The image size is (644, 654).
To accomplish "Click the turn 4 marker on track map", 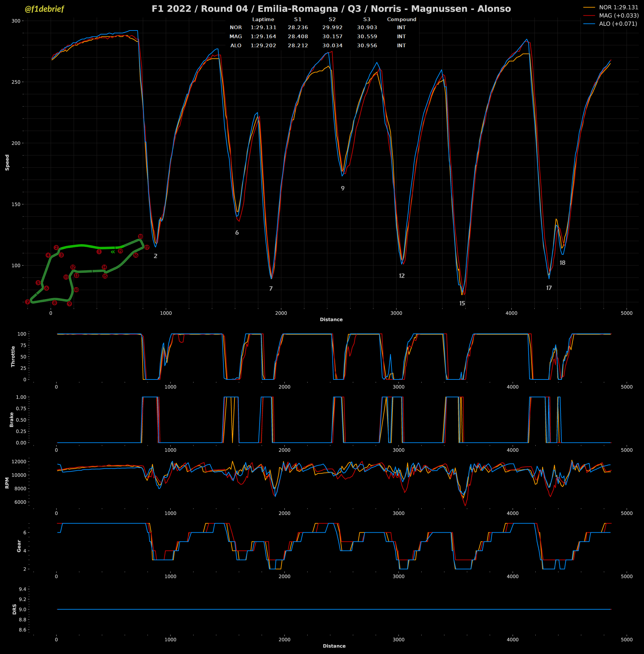I will click(x=48, y=255).
